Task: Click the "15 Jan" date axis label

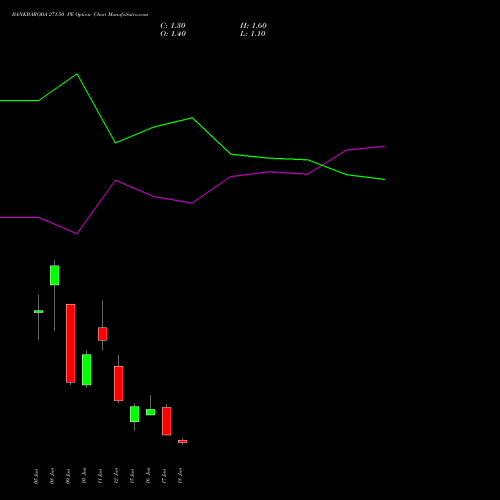Action: (132, 476)
